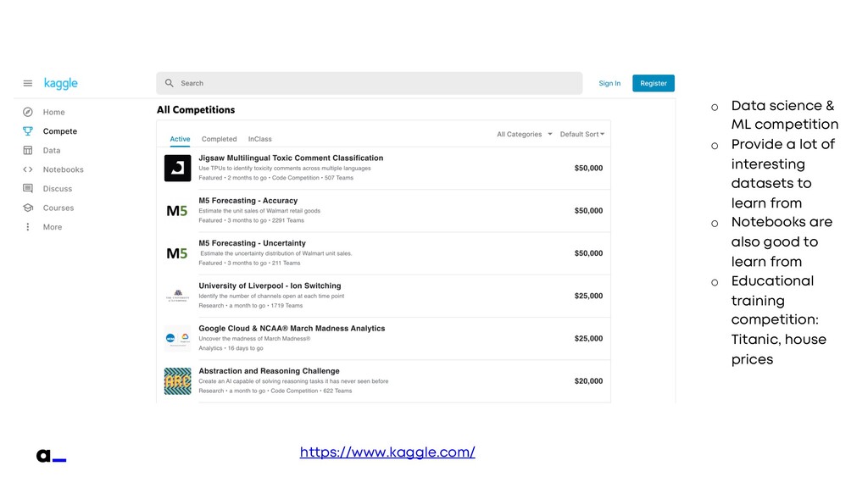The image size is (868, 488).
Task: Open the https://www.kaggle.com/ link
Action: pyautogui.click(x=387, y=452)
